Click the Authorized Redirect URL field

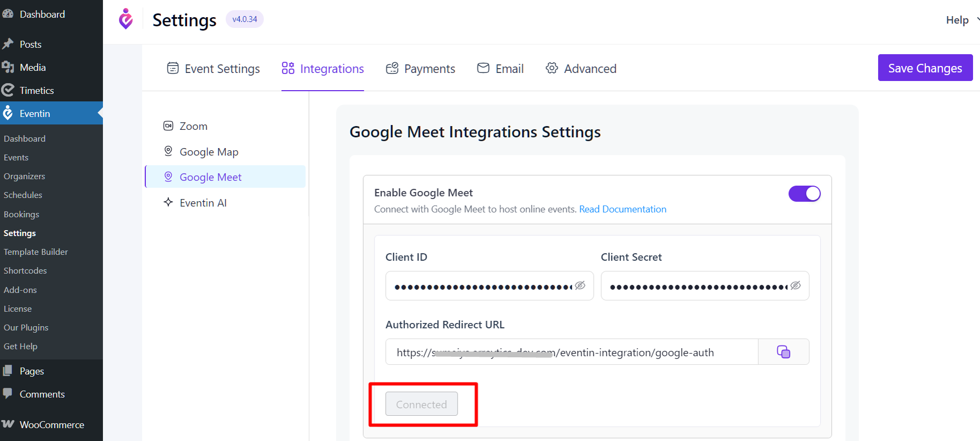572,352
